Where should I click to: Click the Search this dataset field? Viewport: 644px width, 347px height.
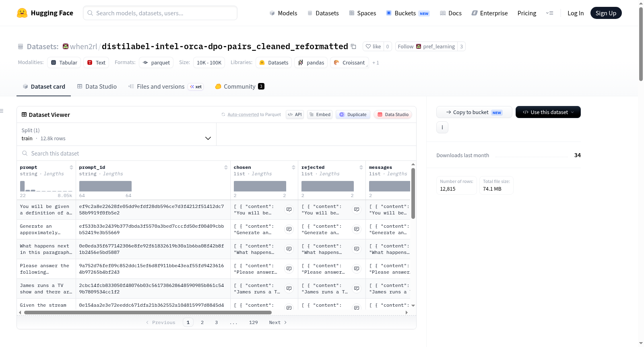217,154
